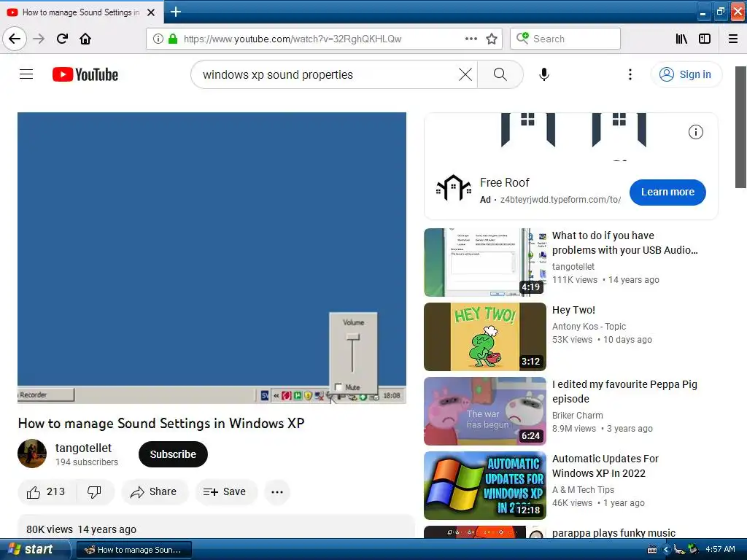Open more actions menu below video
The image size is (747, 560).
click(x=277, y=492)
